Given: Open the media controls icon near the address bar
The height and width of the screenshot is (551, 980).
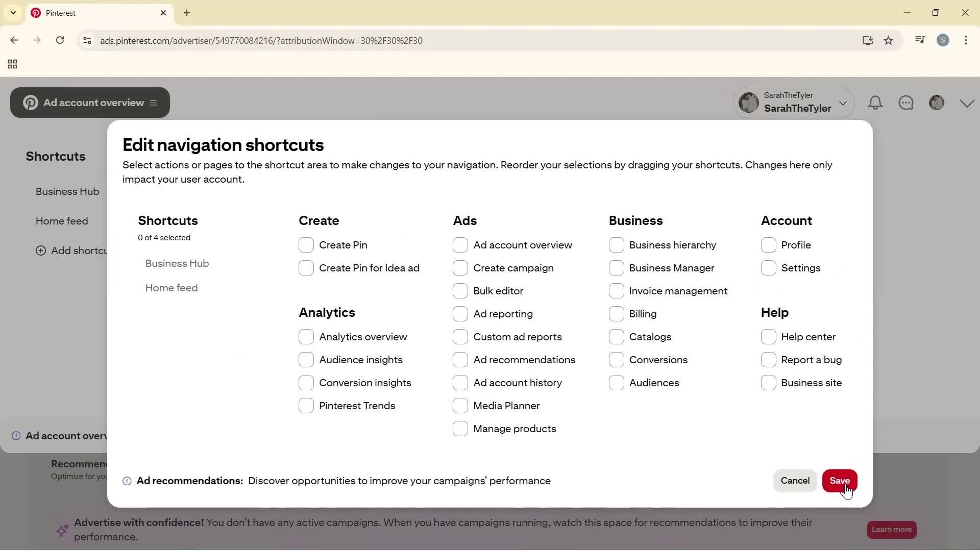Looking at the screenshot, I should (920, 40).
